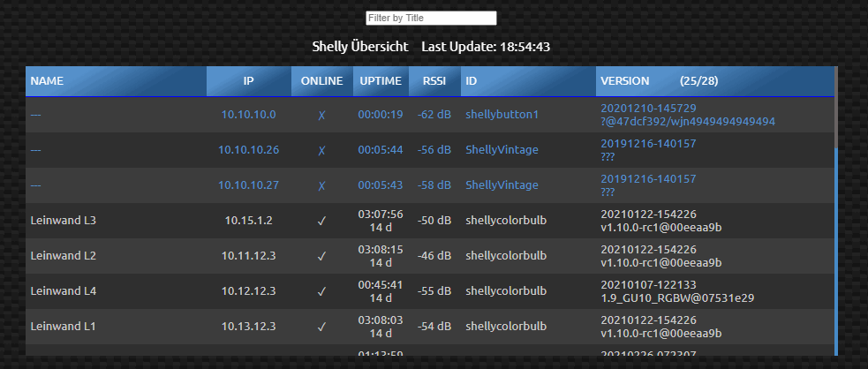Open IP link 10.10.10.27

[x=248, y=185]
